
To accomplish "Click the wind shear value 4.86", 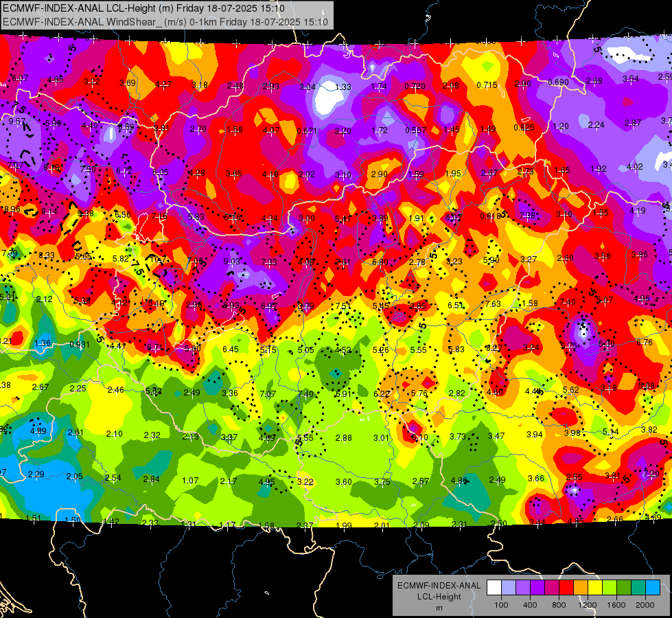I will click(x=459, y=481).
